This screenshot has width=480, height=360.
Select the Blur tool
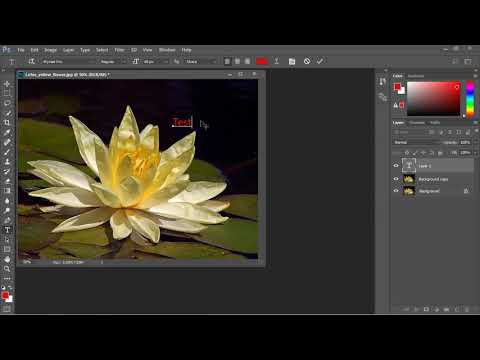(x=7, y=201)
